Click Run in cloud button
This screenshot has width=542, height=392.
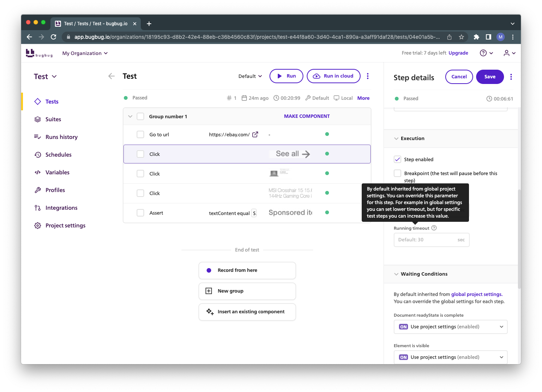coord(333,76)
